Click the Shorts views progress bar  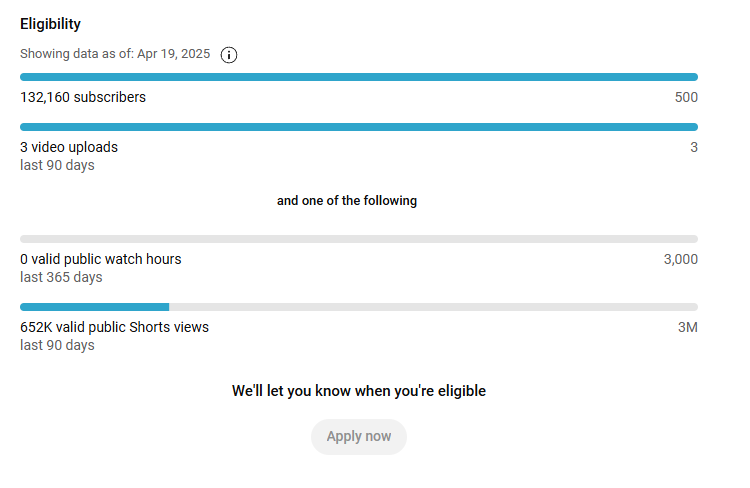pos(359,307)
